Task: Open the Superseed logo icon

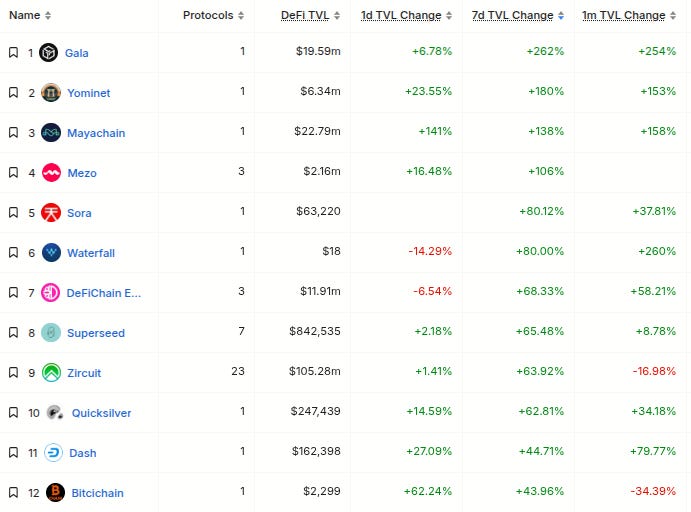Action: 51,333
